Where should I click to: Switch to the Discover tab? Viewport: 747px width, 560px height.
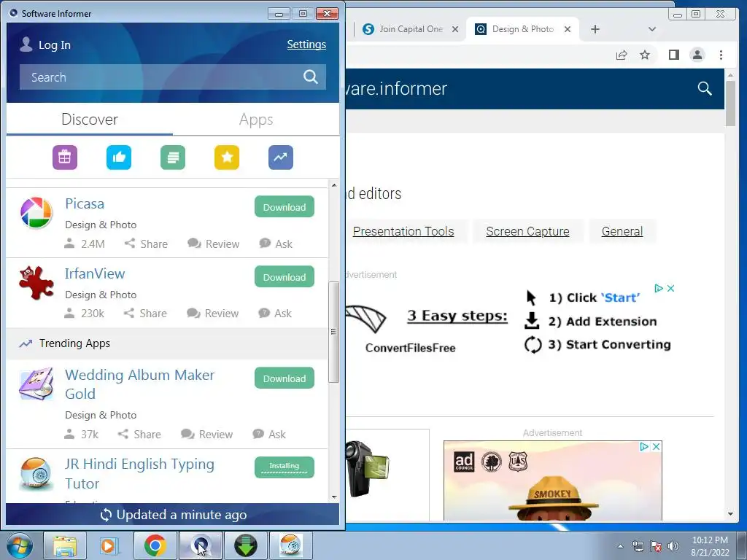coord(90,120)
